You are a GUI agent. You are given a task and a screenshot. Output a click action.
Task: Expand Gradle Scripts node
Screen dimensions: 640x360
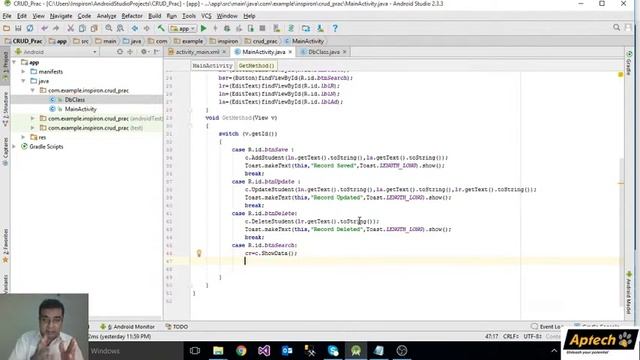14,147
